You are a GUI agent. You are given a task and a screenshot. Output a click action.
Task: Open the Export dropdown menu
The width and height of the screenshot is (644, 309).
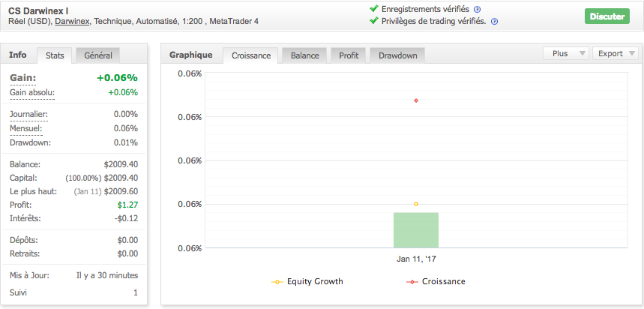[x=616, y=53]
